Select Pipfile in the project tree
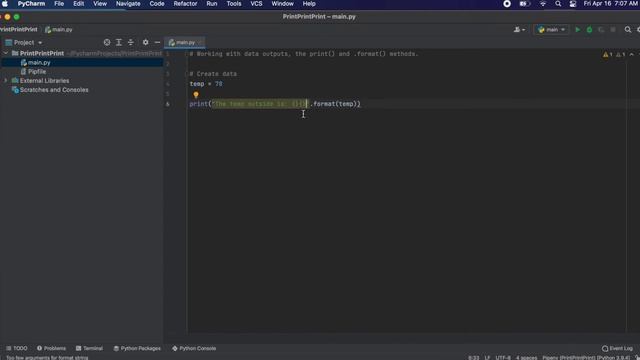The height and width of the screenshot is (360, 640). point(82,71)
